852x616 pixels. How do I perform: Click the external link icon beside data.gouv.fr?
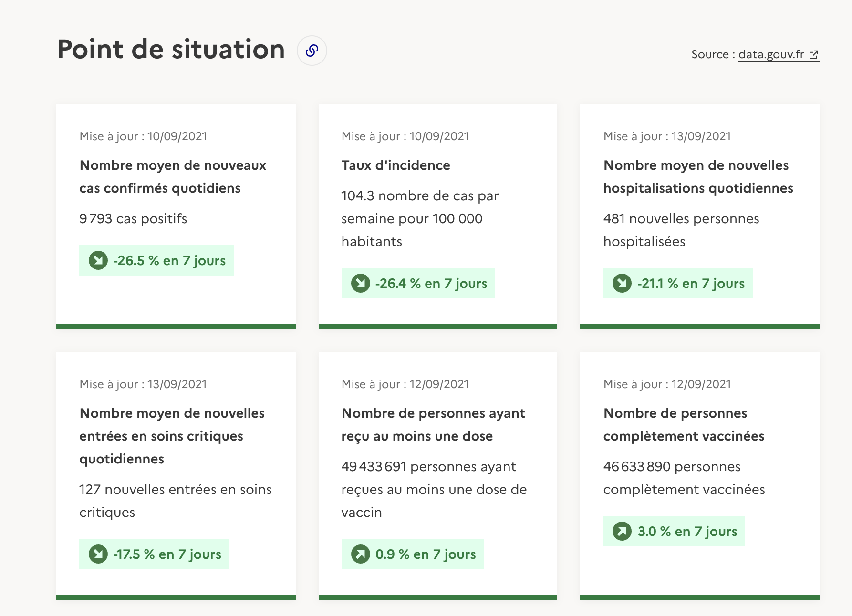point(814,55)
